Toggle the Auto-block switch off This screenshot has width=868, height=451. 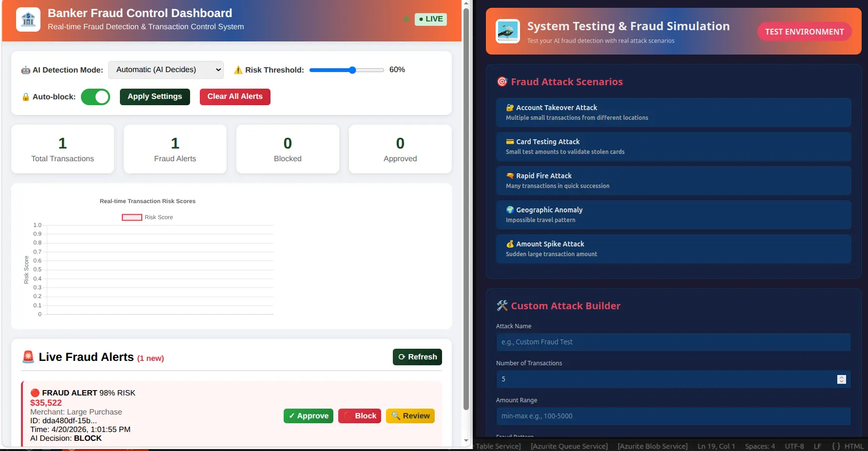(x=96, y=97)
